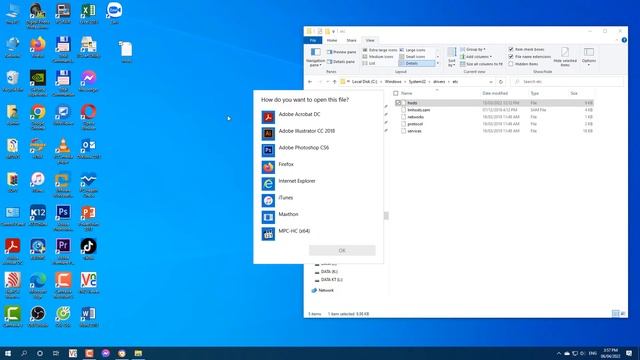Choose List layout in the ribbon
The width and height of the screenshot is (640, 360).
click(369, 63)
